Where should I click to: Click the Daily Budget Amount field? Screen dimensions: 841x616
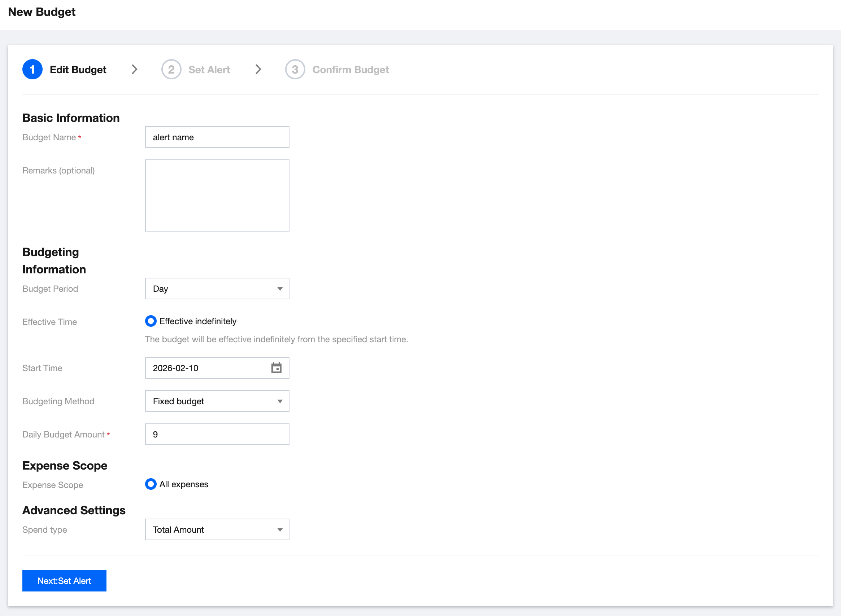click(217, 434)
